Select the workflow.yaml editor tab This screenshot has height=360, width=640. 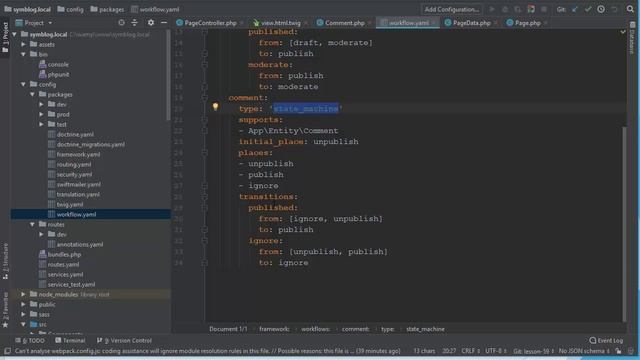click(x=408, y=23)
